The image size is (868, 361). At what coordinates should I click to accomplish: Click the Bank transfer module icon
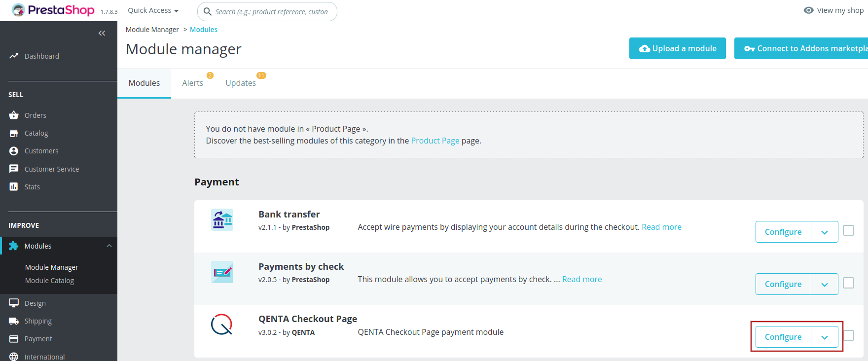pyautogui.click(x=222, y=220)
